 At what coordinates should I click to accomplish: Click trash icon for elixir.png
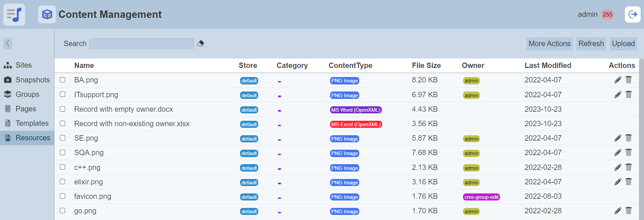pyautogui.click(x=629, y=182)
